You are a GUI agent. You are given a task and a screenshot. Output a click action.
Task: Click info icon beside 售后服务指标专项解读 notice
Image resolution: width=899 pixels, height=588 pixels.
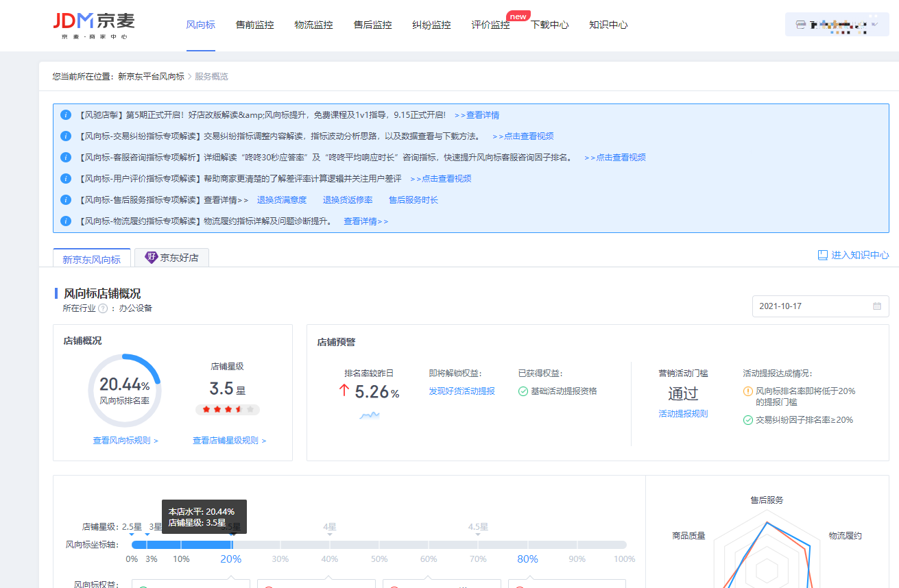(x=66, y=200)
